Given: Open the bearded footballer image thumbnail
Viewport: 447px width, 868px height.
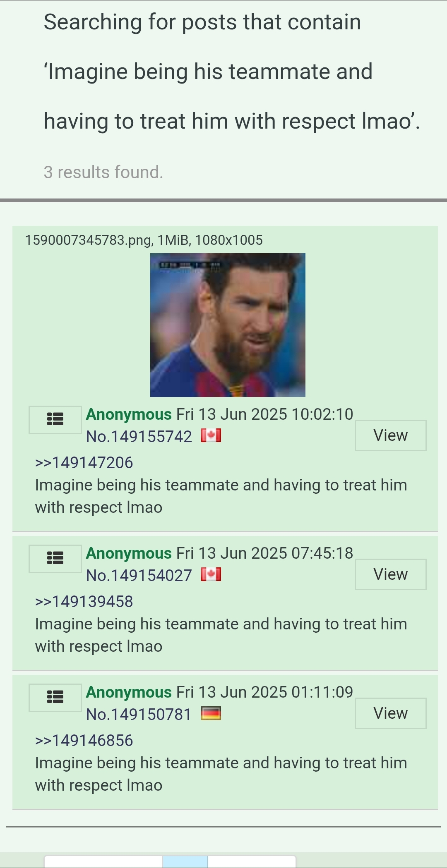Looking at the screenshot, I should click(228, 325).
